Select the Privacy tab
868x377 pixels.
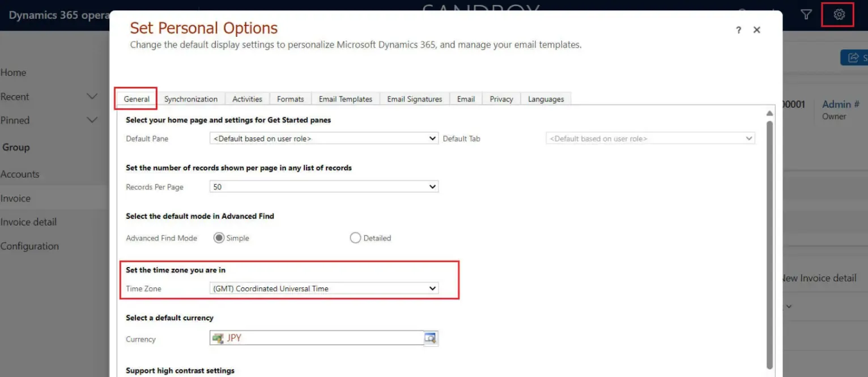501,99
